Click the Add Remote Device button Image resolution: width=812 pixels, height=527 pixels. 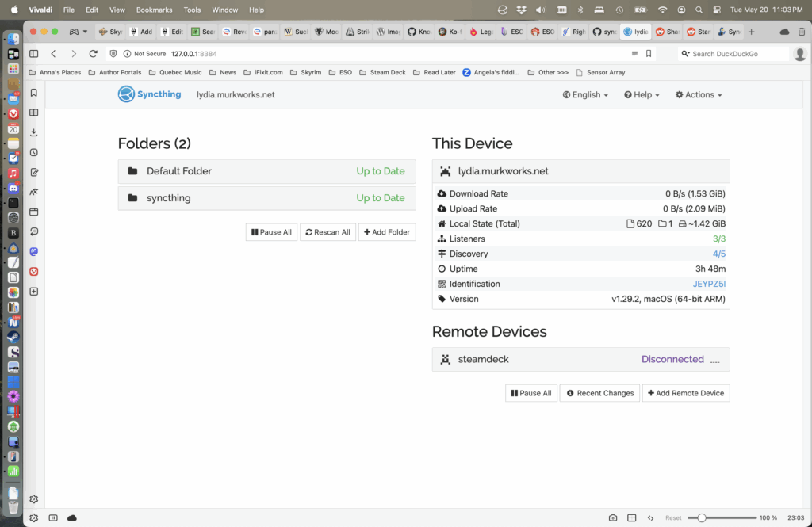(x=685, y=393)
